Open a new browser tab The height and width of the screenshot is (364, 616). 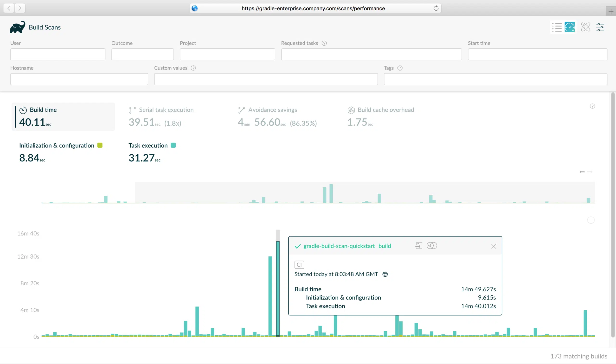pyautogui.click(x=611, y=11)
